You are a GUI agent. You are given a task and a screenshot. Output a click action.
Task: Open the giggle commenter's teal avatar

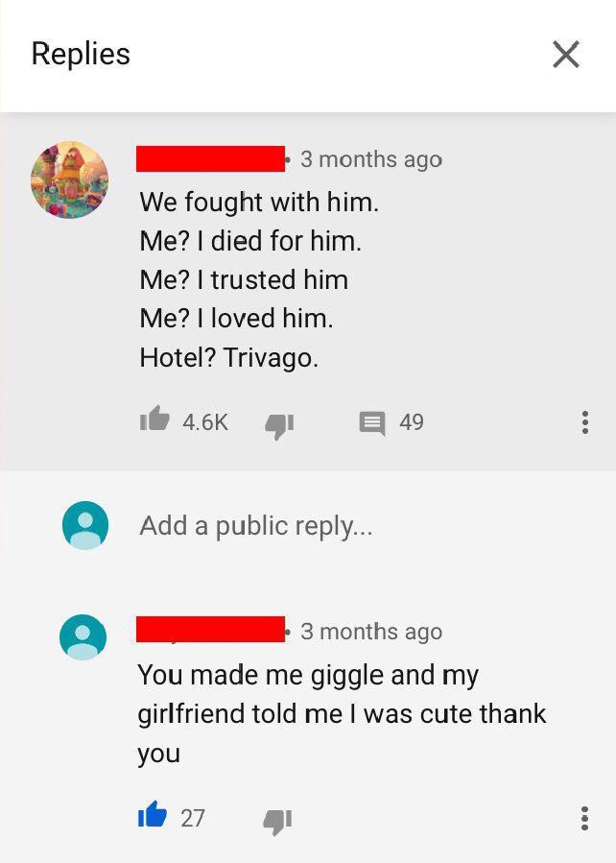click(x=83, y=636)
